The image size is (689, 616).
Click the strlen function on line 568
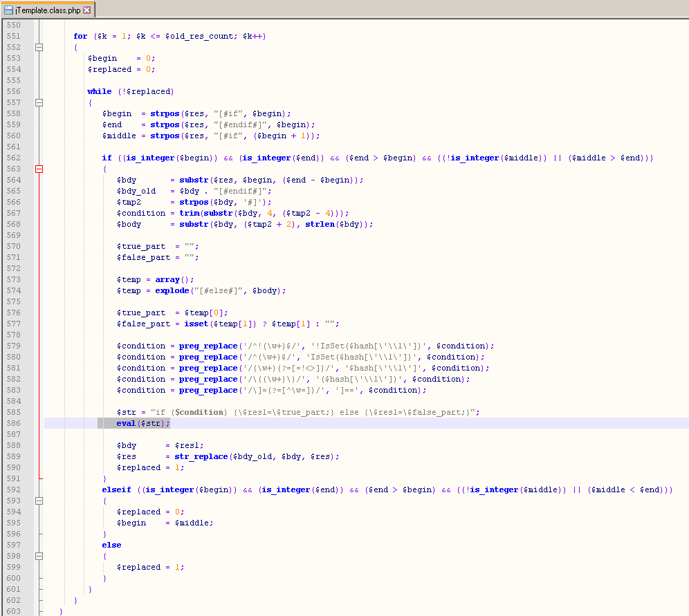319,224
